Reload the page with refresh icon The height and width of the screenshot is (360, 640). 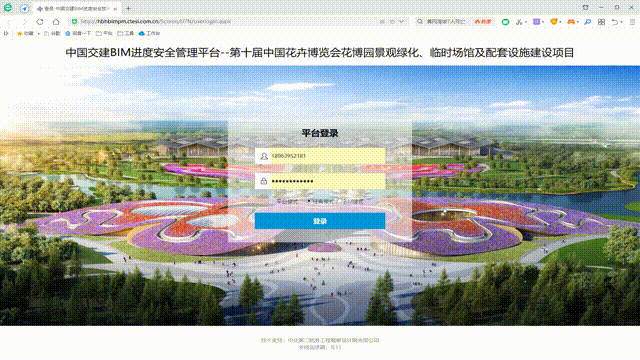point(40,22)
